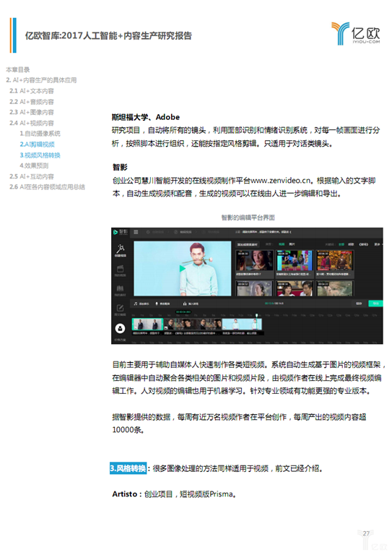Click the add-music note icon

[136, 304]
